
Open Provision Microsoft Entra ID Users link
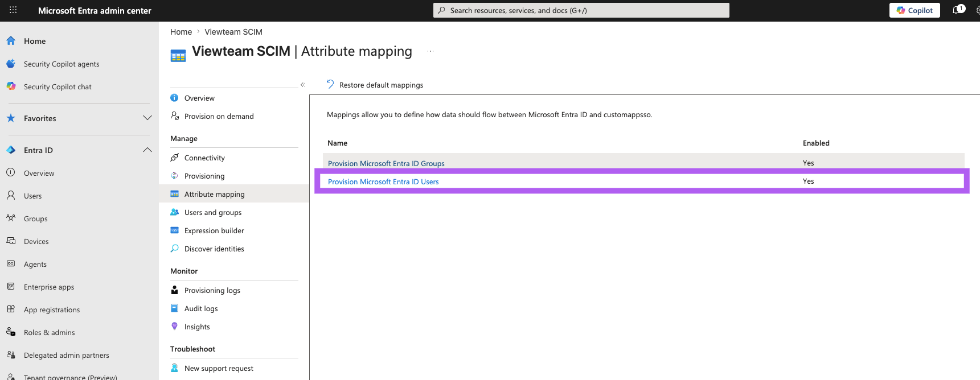(383, 181)
